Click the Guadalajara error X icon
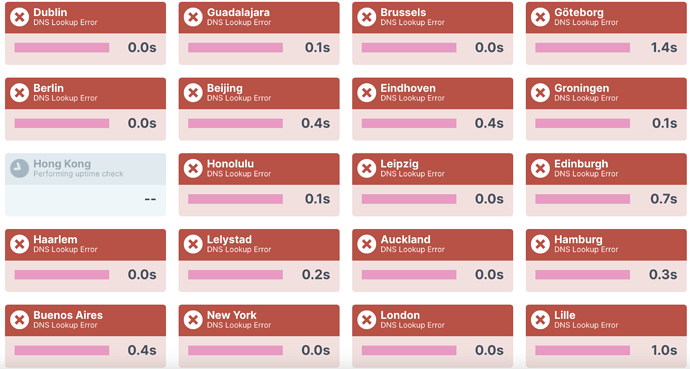 pos(193,17)
